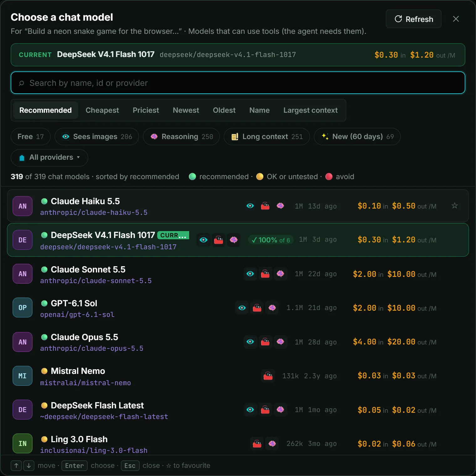Click the brain icon in Ling 3.0 Flash row

point(272,443)
